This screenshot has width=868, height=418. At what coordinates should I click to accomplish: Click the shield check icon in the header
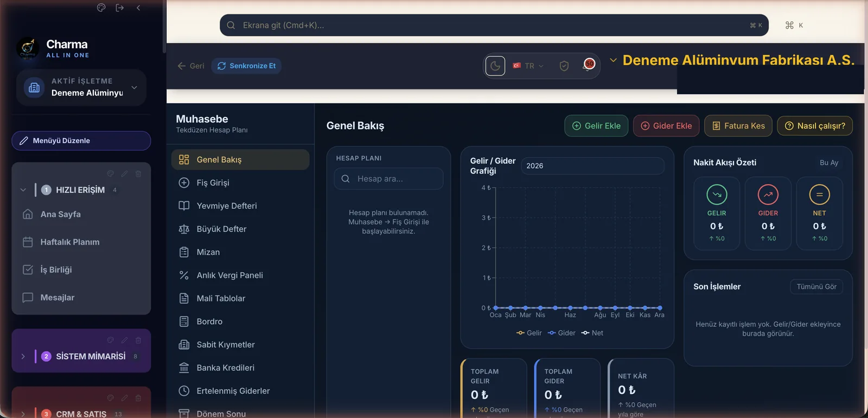point(564,66)
